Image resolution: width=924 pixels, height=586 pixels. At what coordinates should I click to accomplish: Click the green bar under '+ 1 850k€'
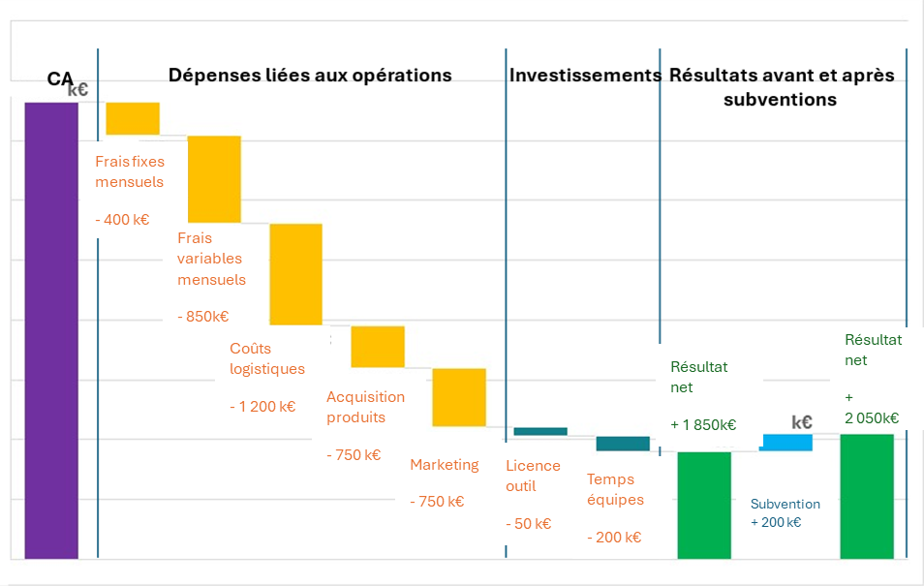(704, 504)
